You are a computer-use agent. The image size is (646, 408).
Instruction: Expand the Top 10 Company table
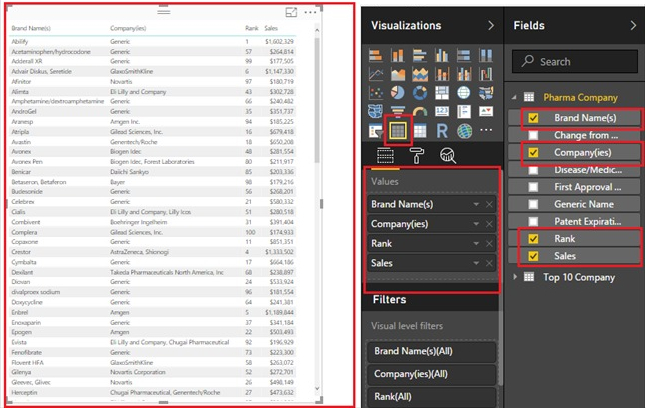point(515,277)
